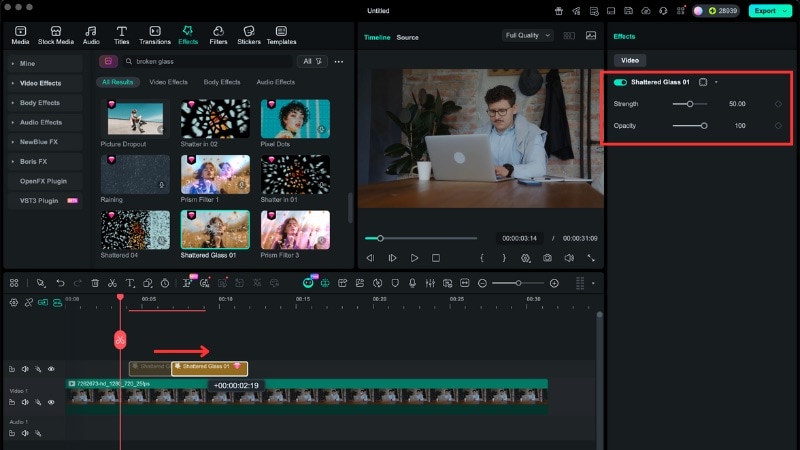Toggle the effect track visibility eye
Viewport: 800px width, 450px height.
(51, 369)
